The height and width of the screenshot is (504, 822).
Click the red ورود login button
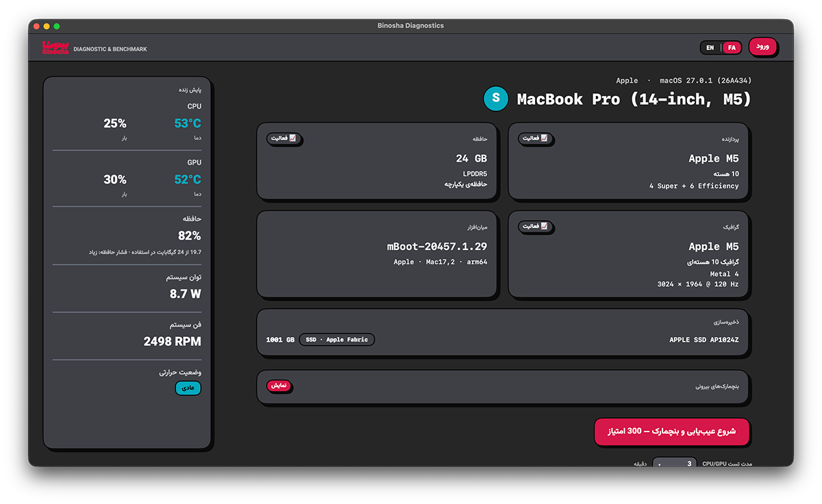tap(762, 47)
